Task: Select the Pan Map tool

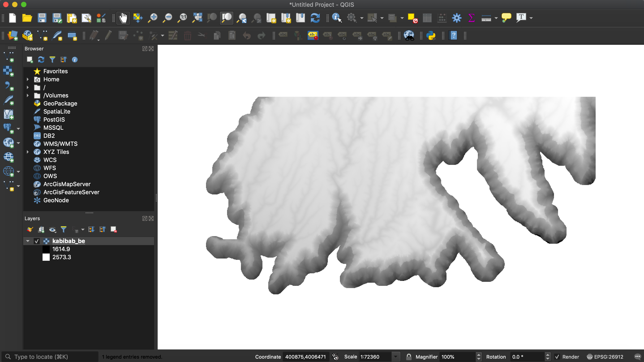Action: point(123,18)
